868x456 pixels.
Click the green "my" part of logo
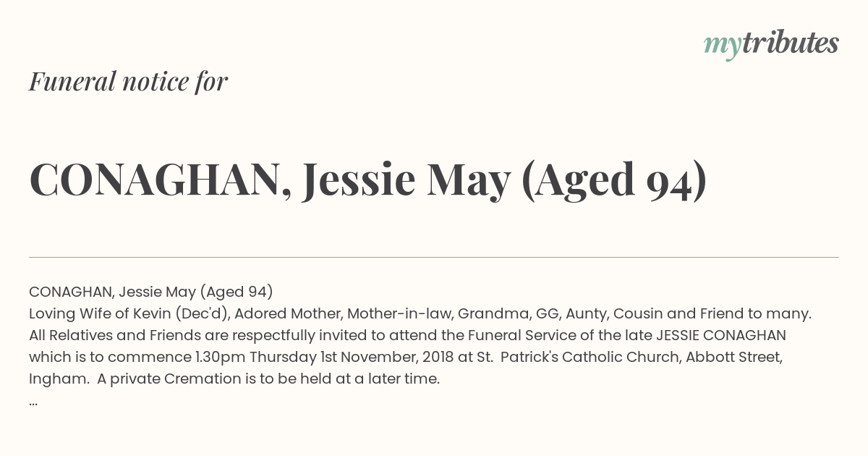[722, 46]
